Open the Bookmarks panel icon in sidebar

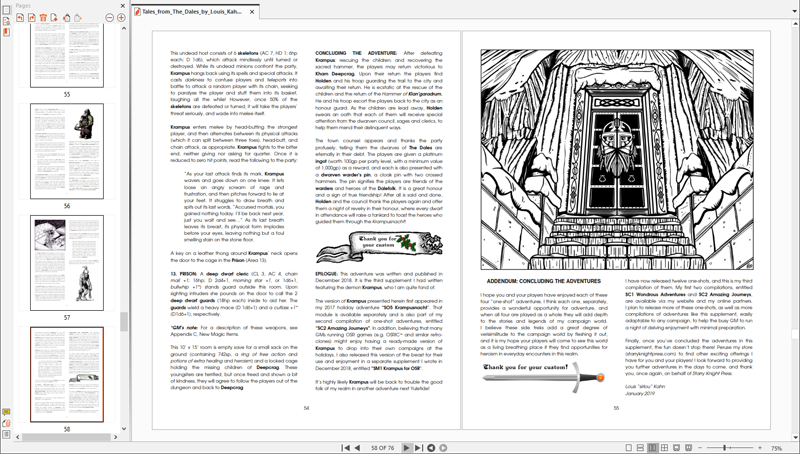point(6,31)
